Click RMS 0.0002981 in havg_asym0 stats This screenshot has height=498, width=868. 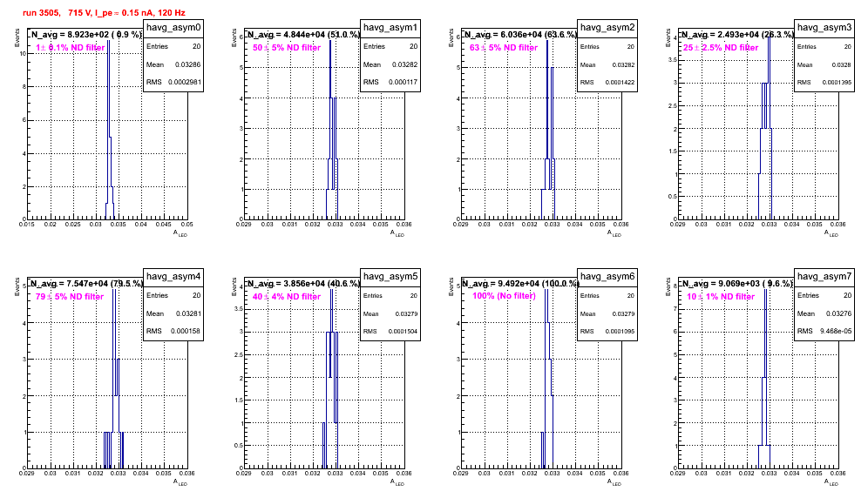(173, 82)
